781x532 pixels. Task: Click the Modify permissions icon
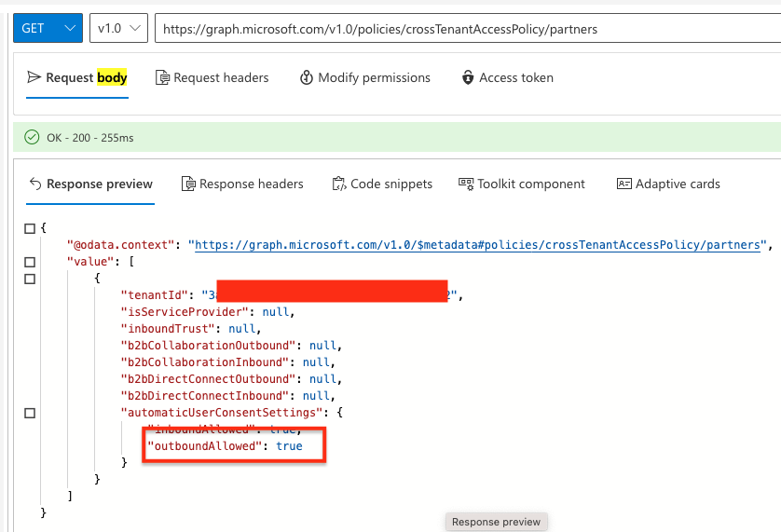[306, 77]
